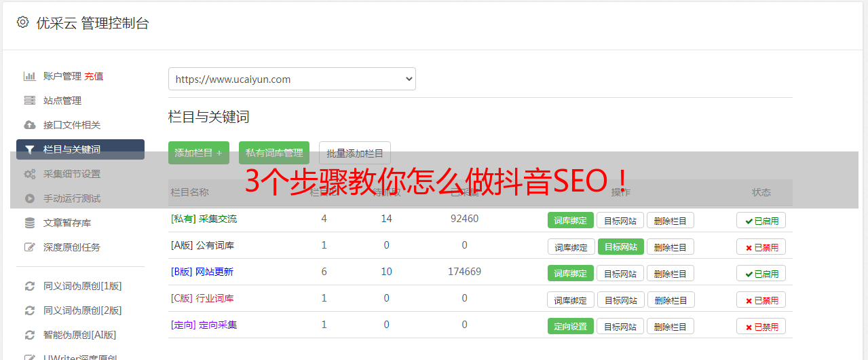Click 词库绑定 for 网站更新 row

point(571,273)
